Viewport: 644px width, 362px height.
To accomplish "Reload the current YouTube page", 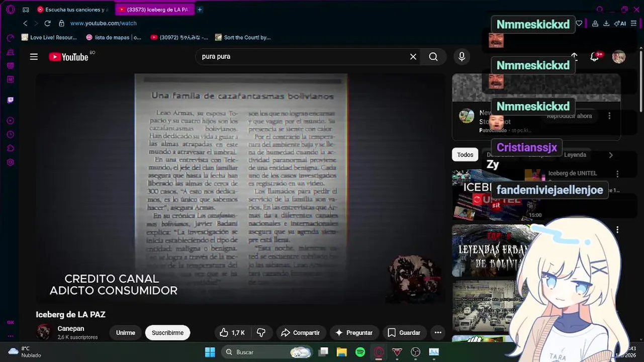I will (x=47, y=23).
